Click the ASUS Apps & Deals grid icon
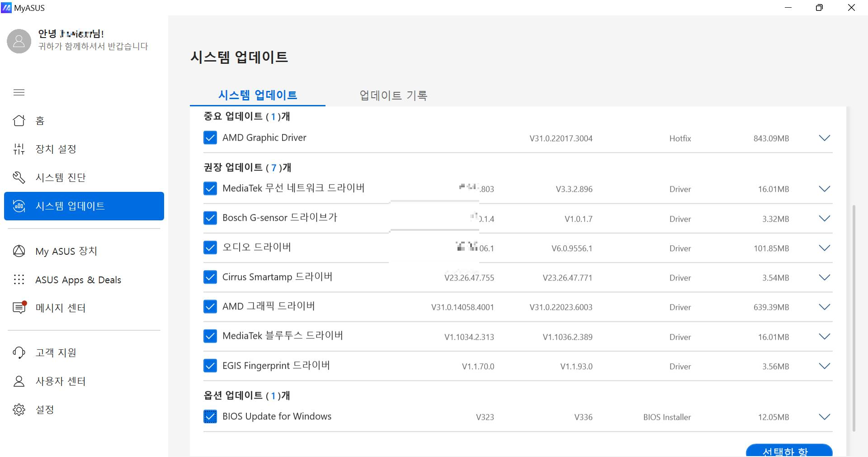This screenshot has height=457, width=868. 19,280
